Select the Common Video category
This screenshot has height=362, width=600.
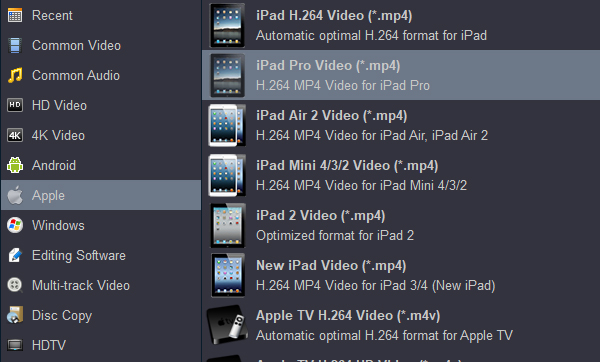coord(101,46)
